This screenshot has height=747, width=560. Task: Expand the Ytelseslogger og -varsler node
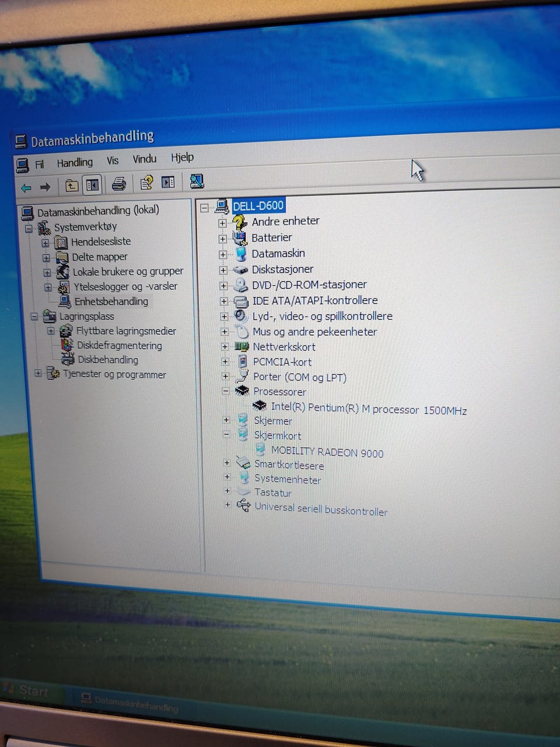48,288
